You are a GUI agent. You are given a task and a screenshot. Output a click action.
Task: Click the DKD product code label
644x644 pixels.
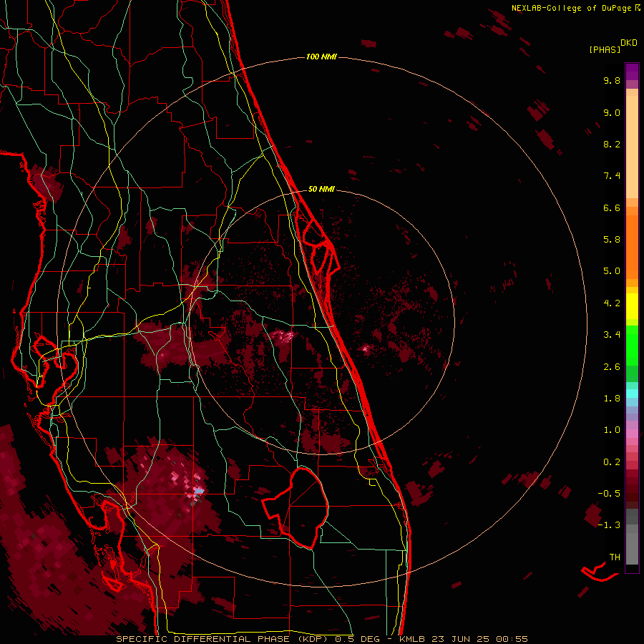(x=629, y=43)
